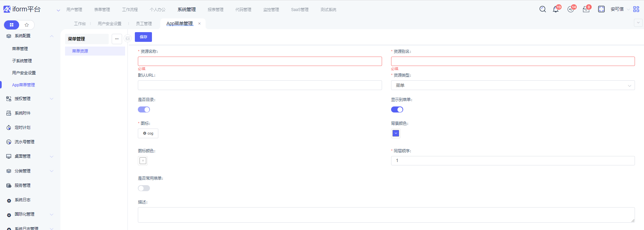Enable the 是否常用菜单 switch

click(x=144, y=188)
